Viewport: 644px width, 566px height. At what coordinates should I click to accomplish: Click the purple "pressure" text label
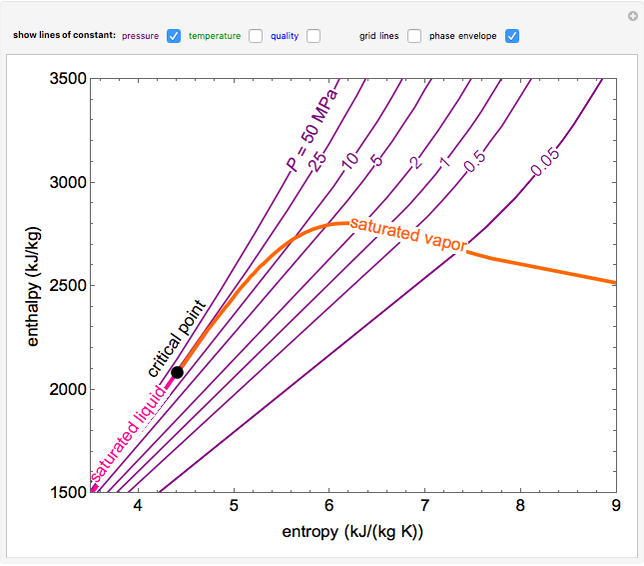tap(140, 36)
